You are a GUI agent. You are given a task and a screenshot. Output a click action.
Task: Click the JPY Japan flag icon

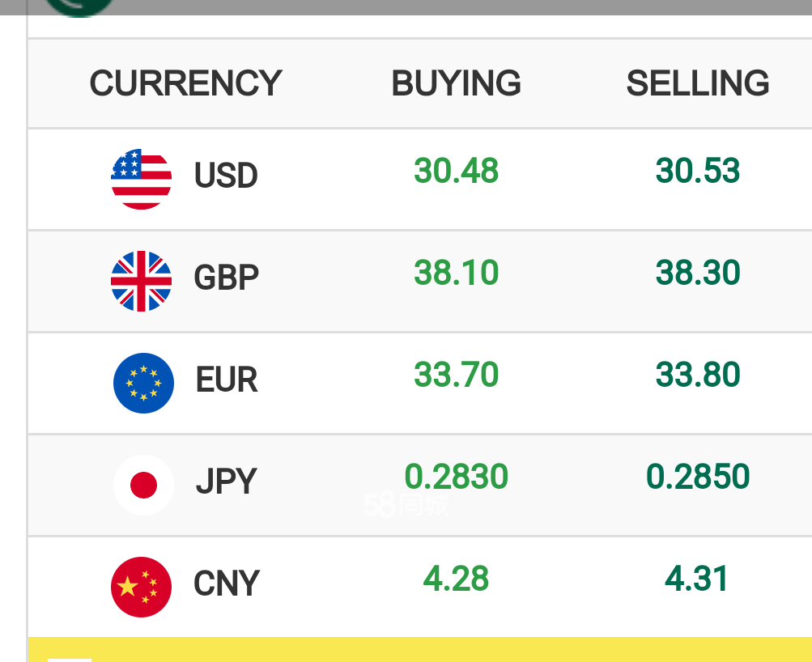coord(143,485)
